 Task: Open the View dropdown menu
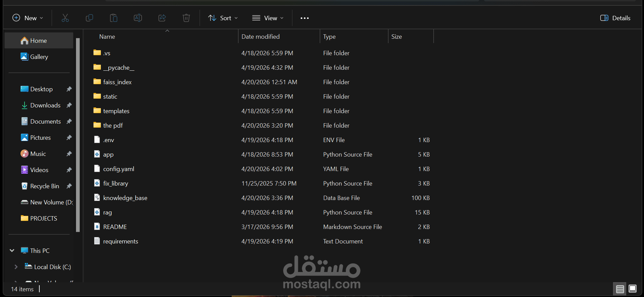click(x=268, y=18)
